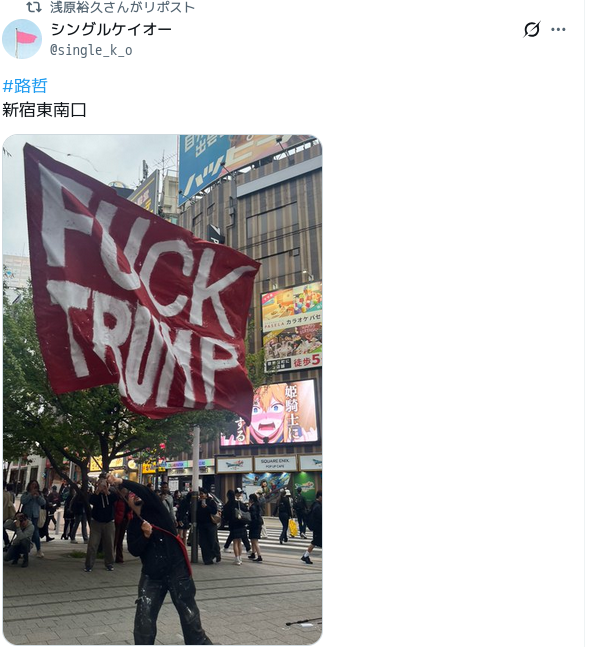The width and height of the screenshot is (610, 647).
Task: Open the three-dot more options menu
Action: [558, 29]
